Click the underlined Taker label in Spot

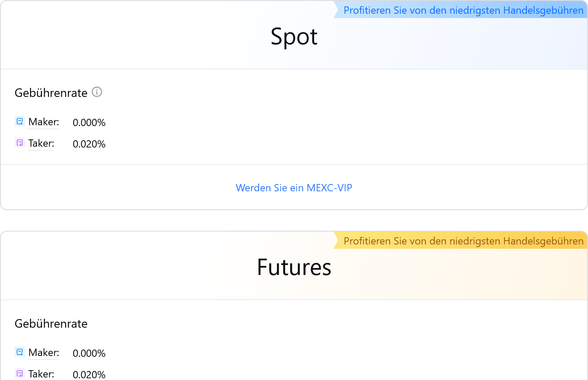(x=41, y=143)
